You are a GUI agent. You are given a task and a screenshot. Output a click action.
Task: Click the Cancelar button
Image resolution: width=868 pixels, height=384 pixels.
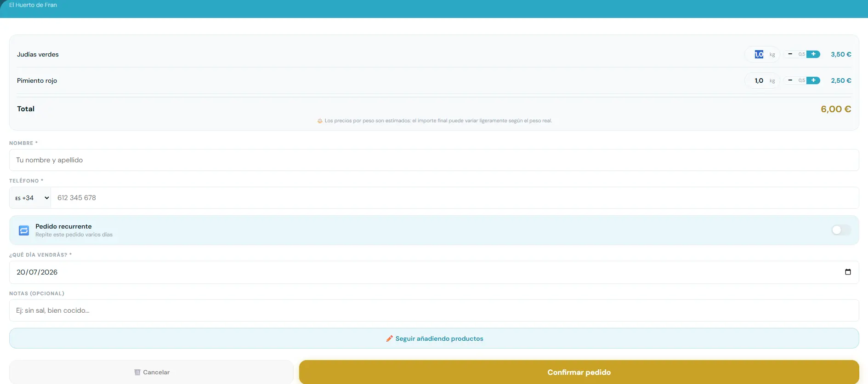click(x=151, y=372)
